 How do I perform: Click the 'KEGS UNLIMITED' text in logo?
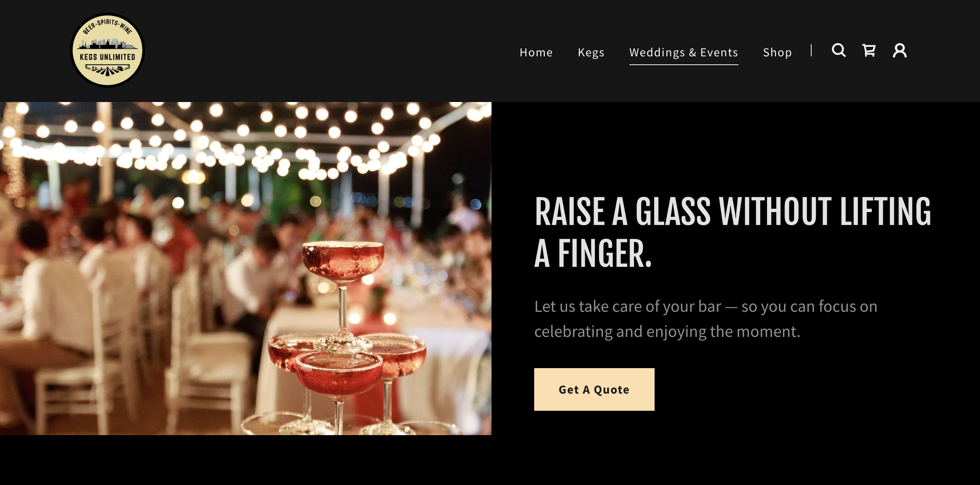click(108, 57)
